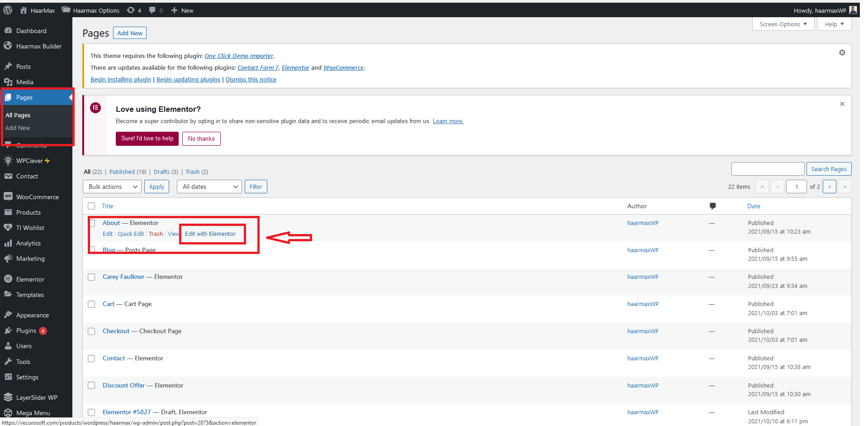The height and width of the screenshot is (426, 868).
Task: Select All Pages submenu item
Action: pos(18,115)
